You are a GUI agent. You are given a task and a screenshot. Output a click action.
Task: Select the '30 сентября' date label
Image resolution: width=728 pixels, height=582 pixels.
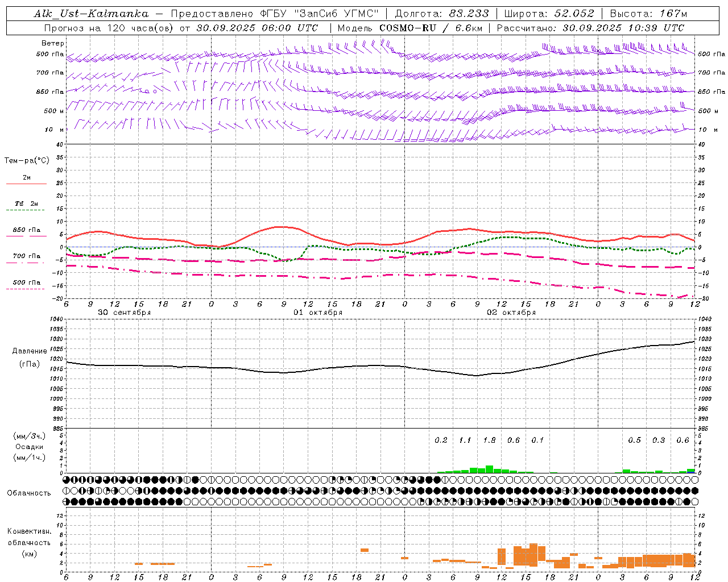124,313
